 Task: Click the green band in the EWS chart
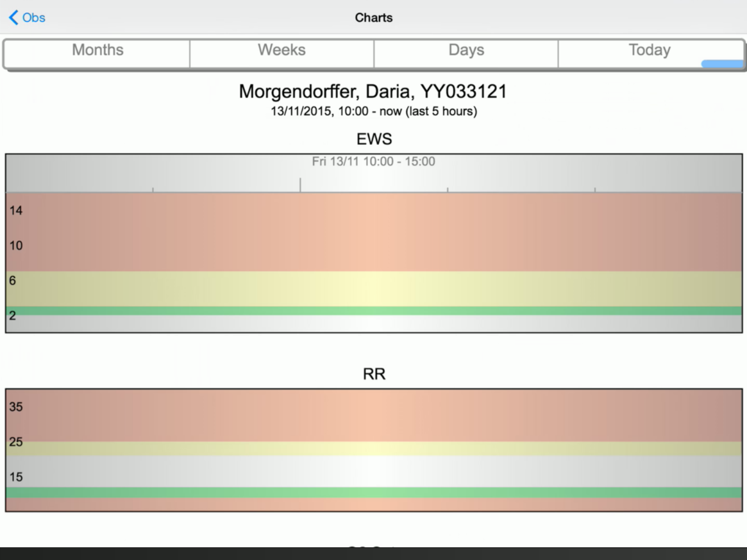click(x=373, y=311)
